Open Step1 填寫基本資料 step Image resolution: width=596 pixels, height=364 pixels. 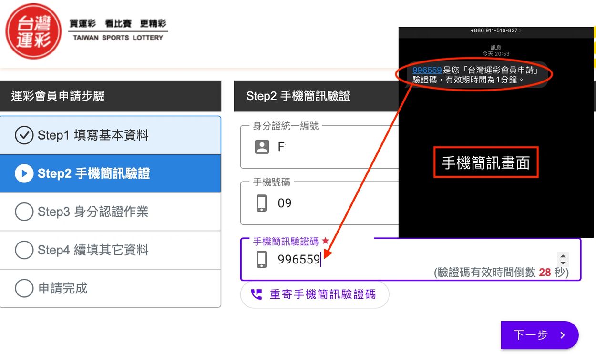click(x=111, y=135)
